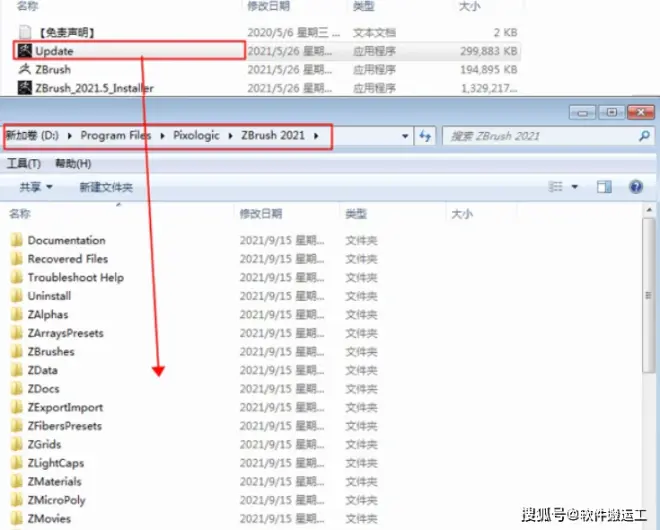Click the 194,895 KB size cell
Image resolution: width=660 pixels, height=530 pixels.
click(x=488, y=69)
